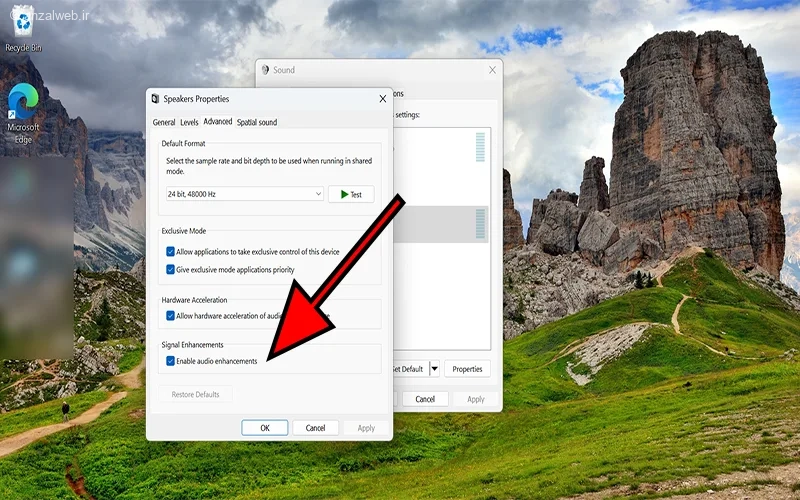Screen dimensions: 800x500
Task: Click the Speakers Properties title bar icon
Action: tap(155, 99)
